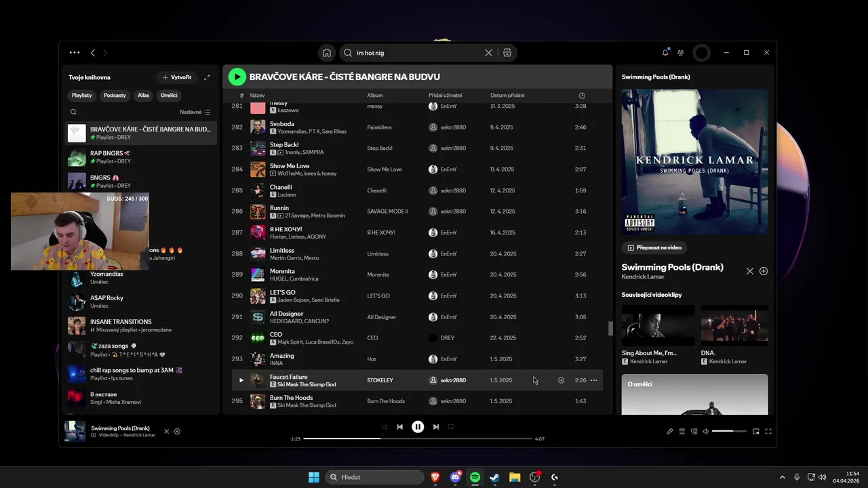Close the Swimming Pools now playing panel
The height and width of the screenshot is (488, 868).
tap(750, 271)
